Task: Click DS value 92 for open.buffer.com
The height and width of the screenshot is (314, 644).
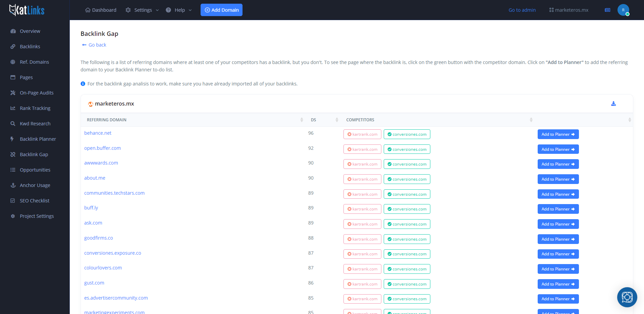Action: coord(311,148)
